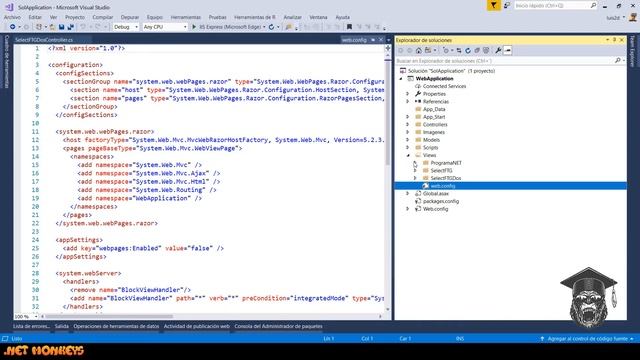Screen dimensions: 640x360
Task: Click the Save All toolbar icon
Action: [71, 27]
